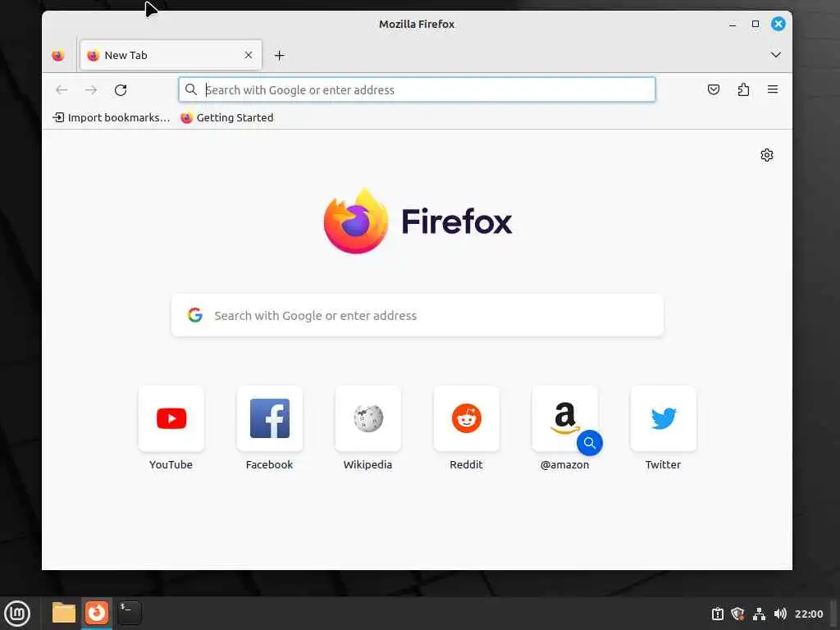Screen dimensions: 840x630
Task: Expand the list all tabs chevron
Action: click(775, 55)
